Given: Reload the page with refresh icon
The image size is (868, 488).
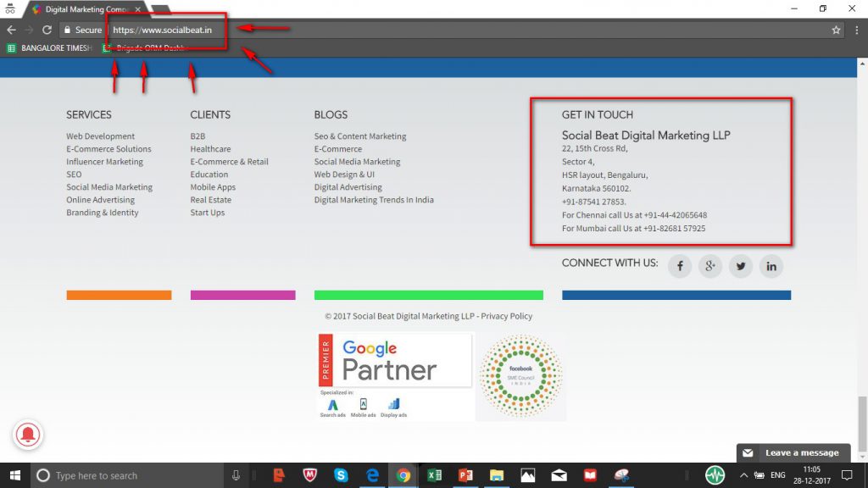Looking at the screenshot, I should coord(47,30).
